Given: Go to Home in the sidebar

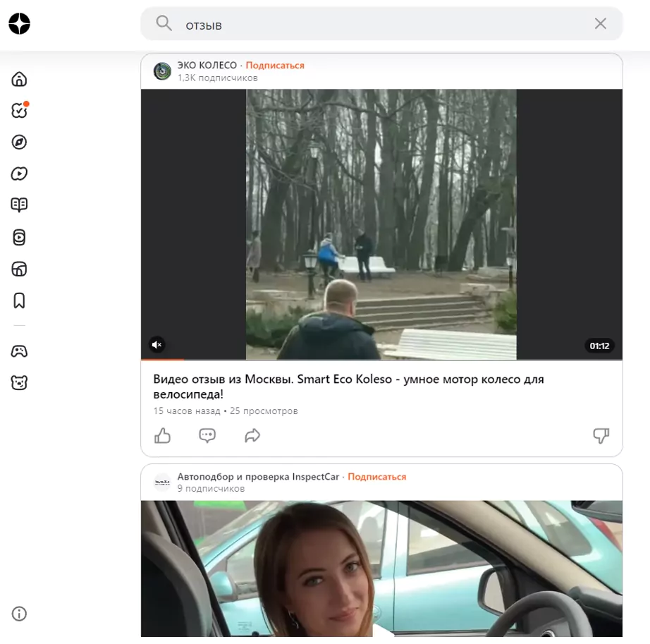Looking at the screenshot, I should point(19,79).
